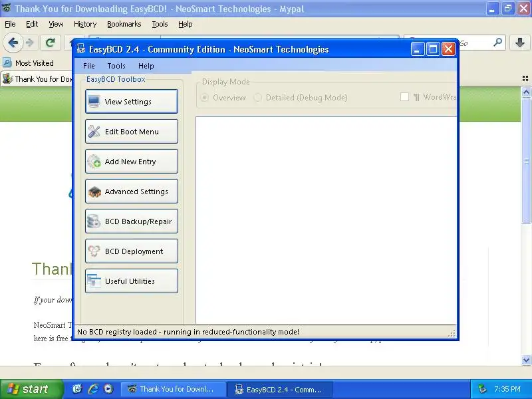
Task: Switch to EasyBCD 2.4 taskbar button
Action: click(x=280, y=389)
